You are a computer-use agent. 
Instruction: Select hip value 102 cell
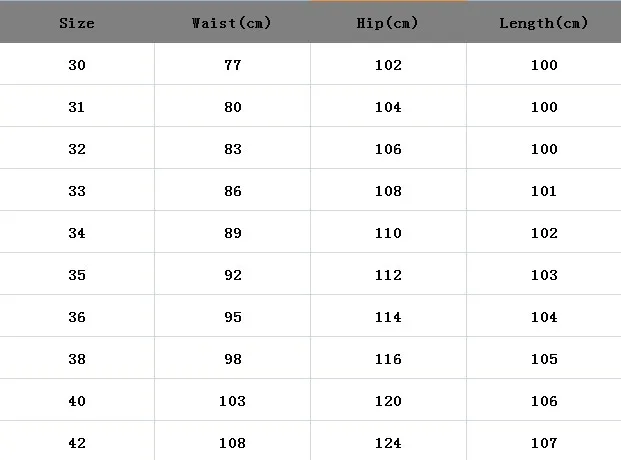coord(388,64)
